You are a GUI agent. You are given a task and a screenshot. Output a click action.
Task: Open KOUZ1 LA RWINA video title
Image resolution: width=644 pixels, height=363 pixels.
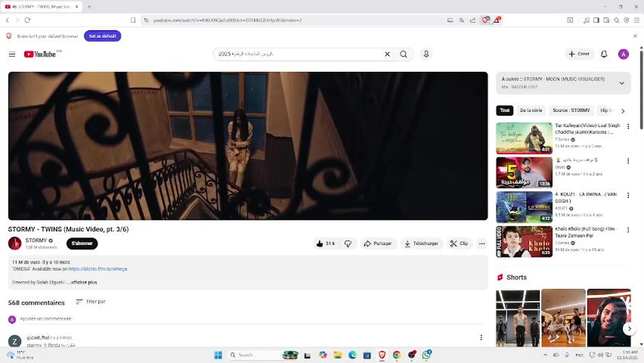pyautogui.click(x=586, y=198)
